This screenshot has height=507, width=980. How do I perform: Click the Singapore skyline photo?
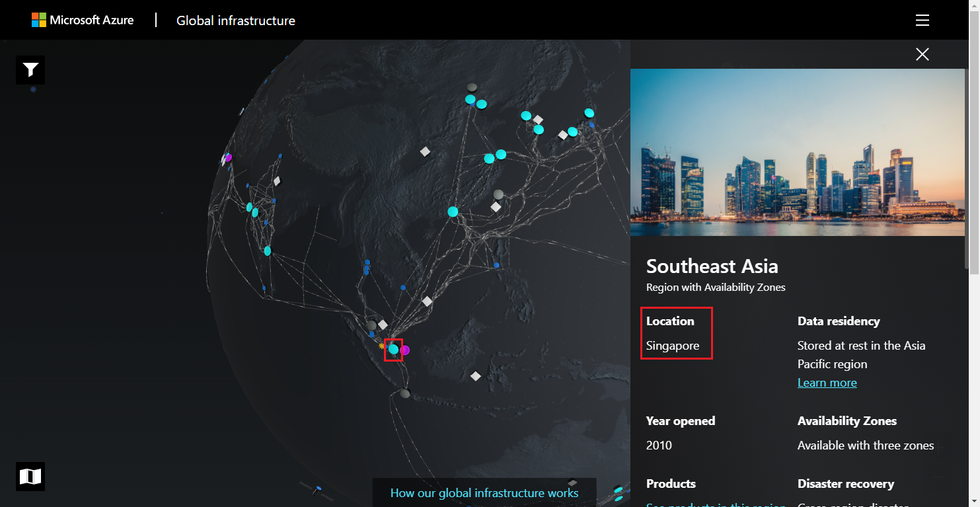(x=797, y=152)
